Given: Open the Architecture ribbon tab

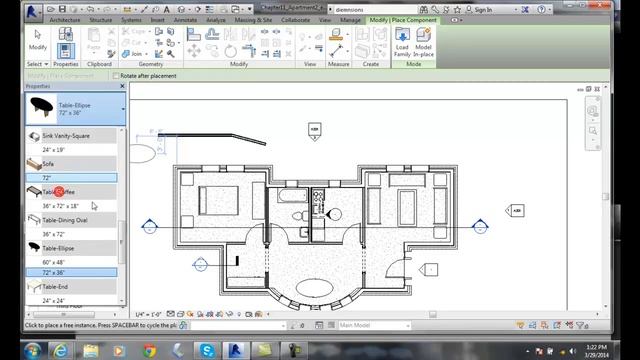Looking at the screenshot, I should pyautogui.click(x=65, y=20).
